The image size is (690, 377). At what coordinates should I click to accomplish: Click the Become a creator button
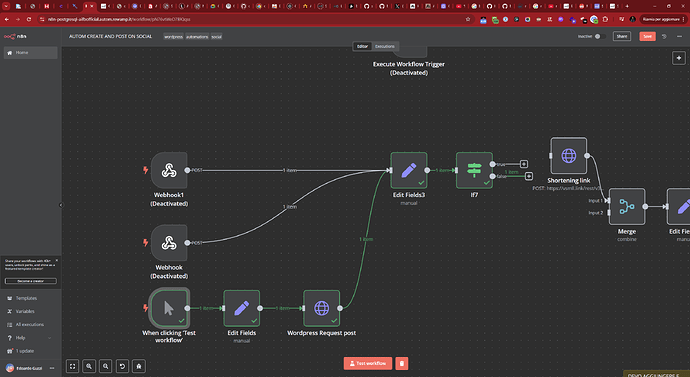[x=31, y=281]
